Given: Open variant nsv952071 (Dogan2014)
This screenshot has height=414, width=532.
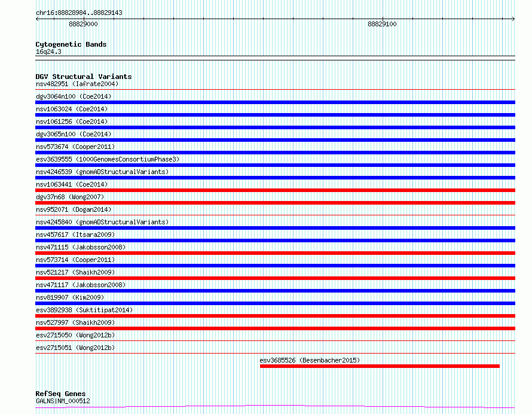Looking at the screenshot, I should click(74, 209).
